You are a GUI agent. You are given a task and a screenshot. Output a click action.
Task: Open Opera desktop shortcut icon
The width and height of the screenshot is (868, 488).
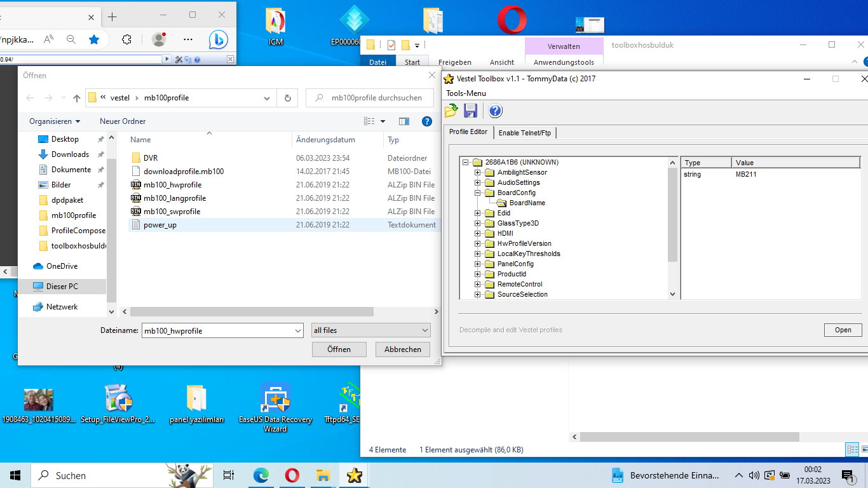click(x=512, y=20)
